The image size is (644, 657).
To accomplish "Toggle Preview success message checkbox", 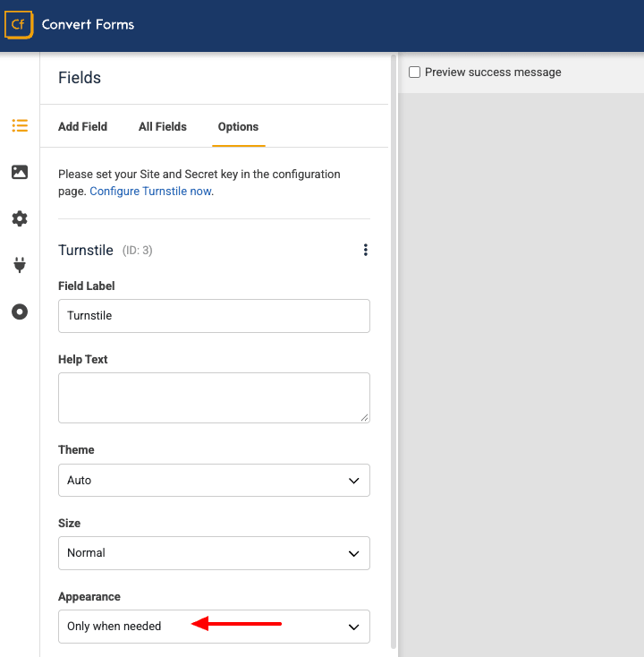I will [x=414, y=73].
